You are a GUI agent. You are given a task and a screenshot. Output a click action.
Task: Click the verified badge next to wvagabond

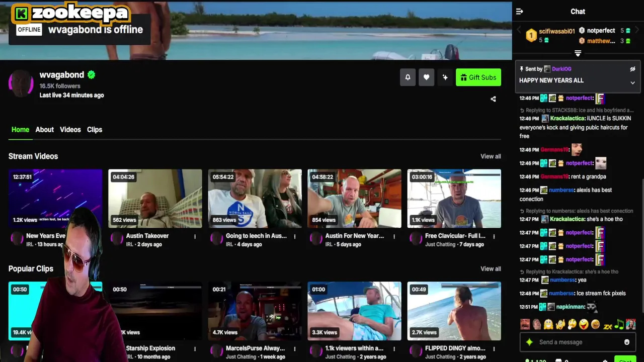(x=91, y=74)
